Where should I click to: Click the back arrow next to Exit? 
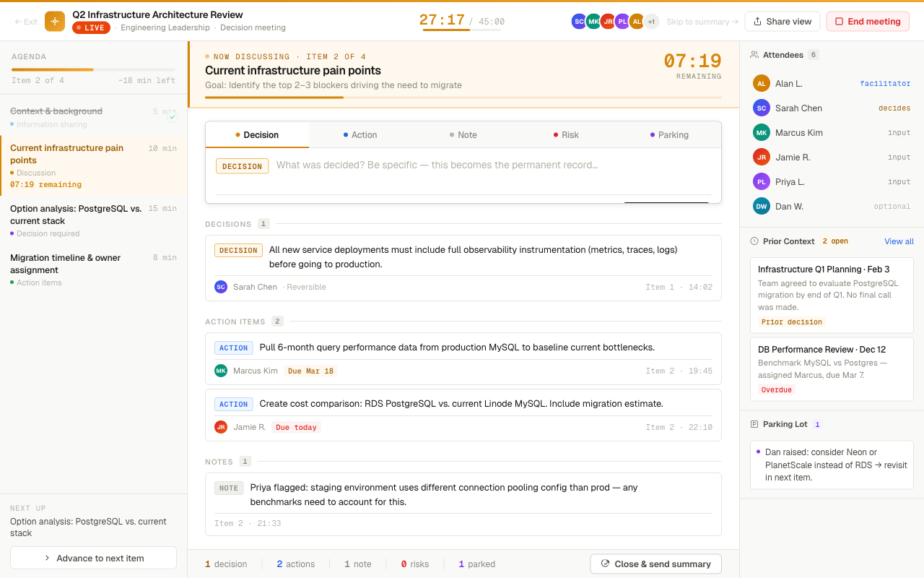19,21
